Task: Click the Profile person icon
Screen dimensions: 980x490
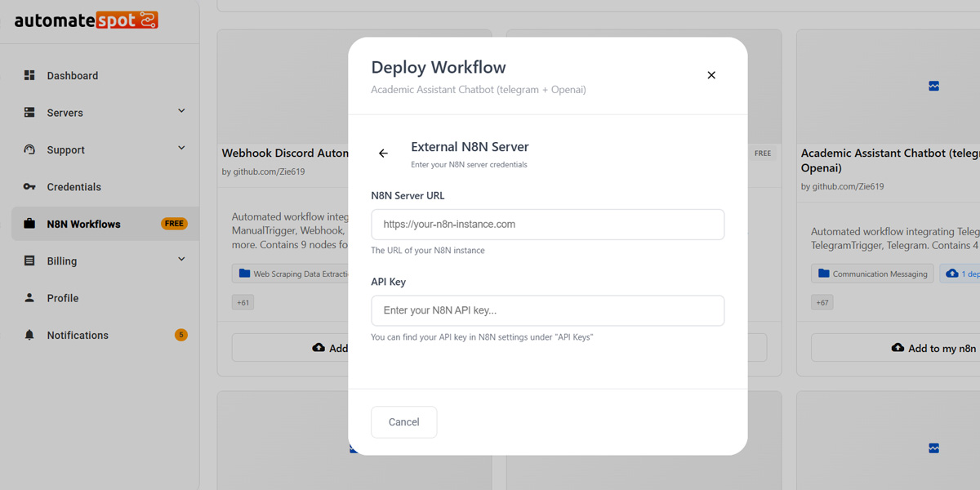Action: tap(29, 298)
